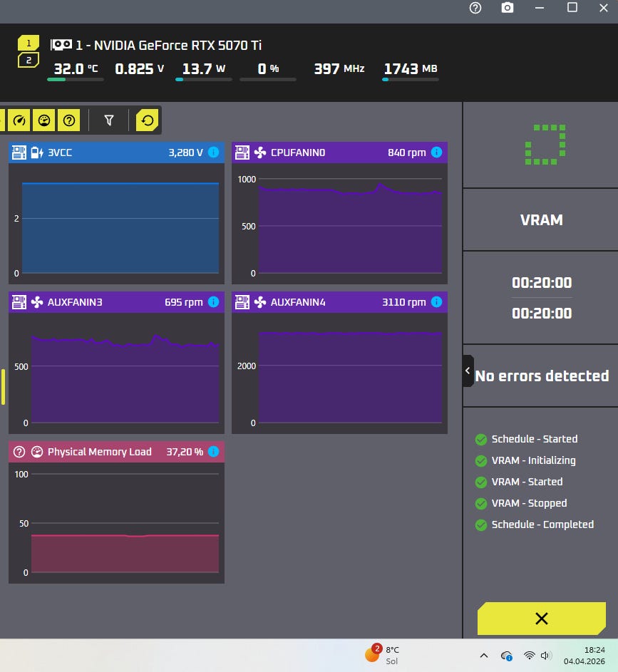Click the yellow scroll indicator on the left edge

(x=3, y=386)
